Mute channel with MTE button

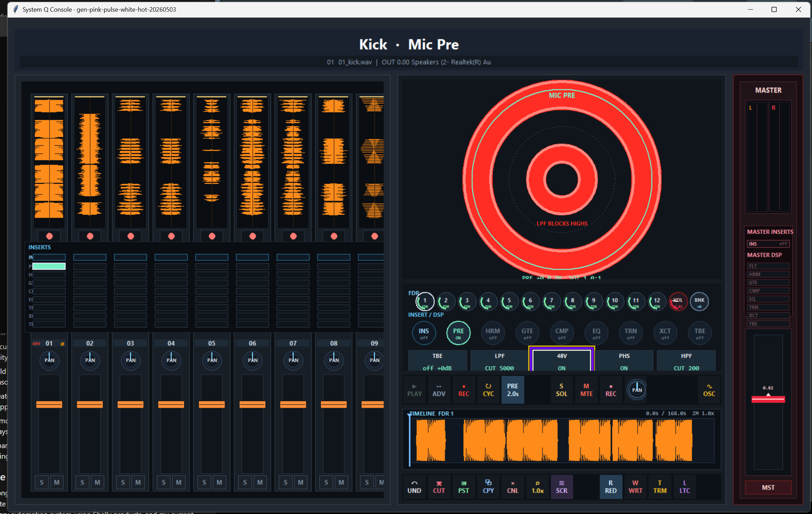[x=586, y=390]
